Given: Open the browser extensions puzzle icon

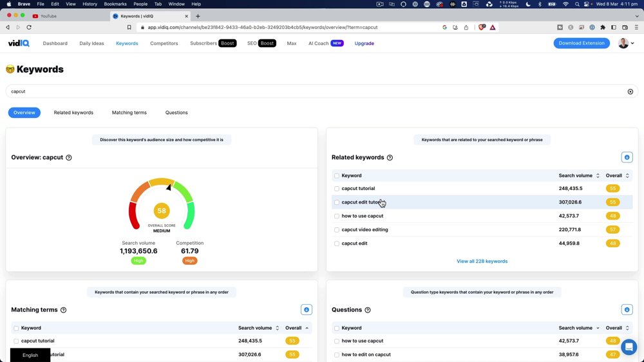Looking at the screenshot, I should [x=603, y=28].
